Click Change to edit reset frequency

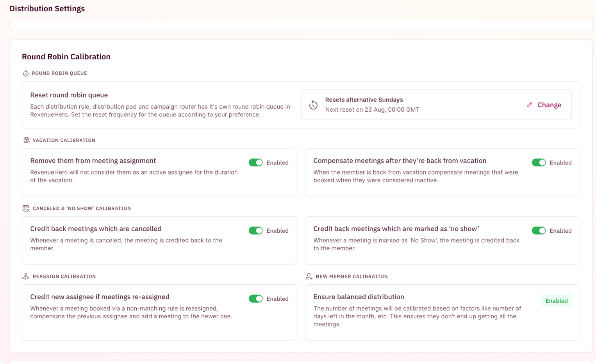[x=549, y=105]
